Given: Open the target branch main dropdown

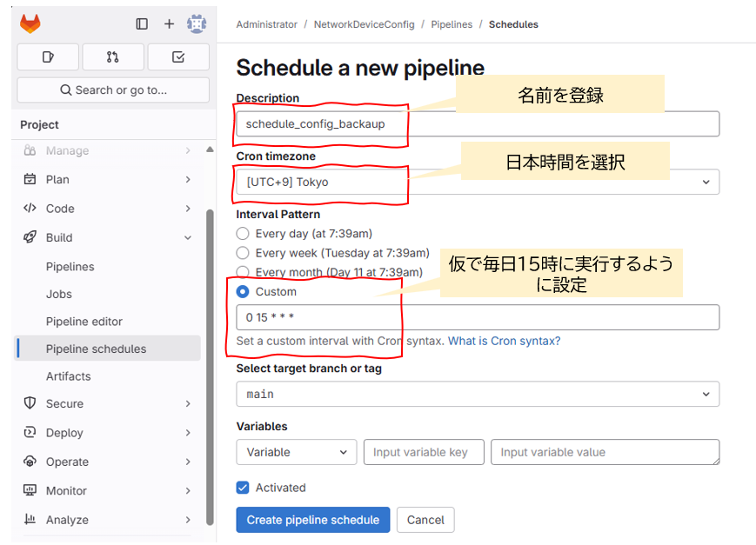Looking at the screenshot, I should [x=478, y=394].
